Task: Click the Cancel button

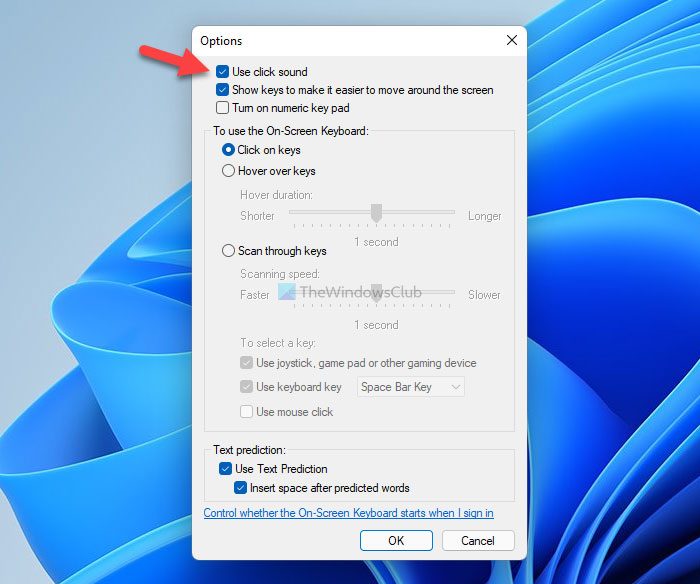Action: [478, 541]
